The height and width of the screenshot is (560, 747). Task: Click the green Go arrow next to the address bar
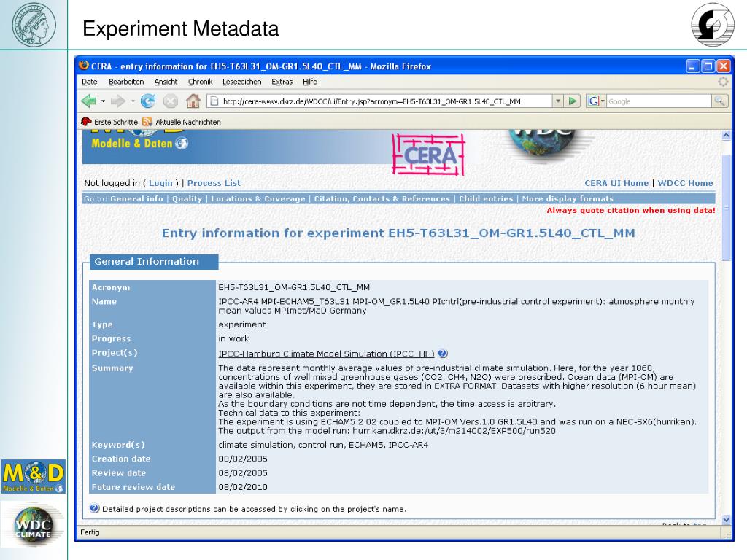pos(573,101)
